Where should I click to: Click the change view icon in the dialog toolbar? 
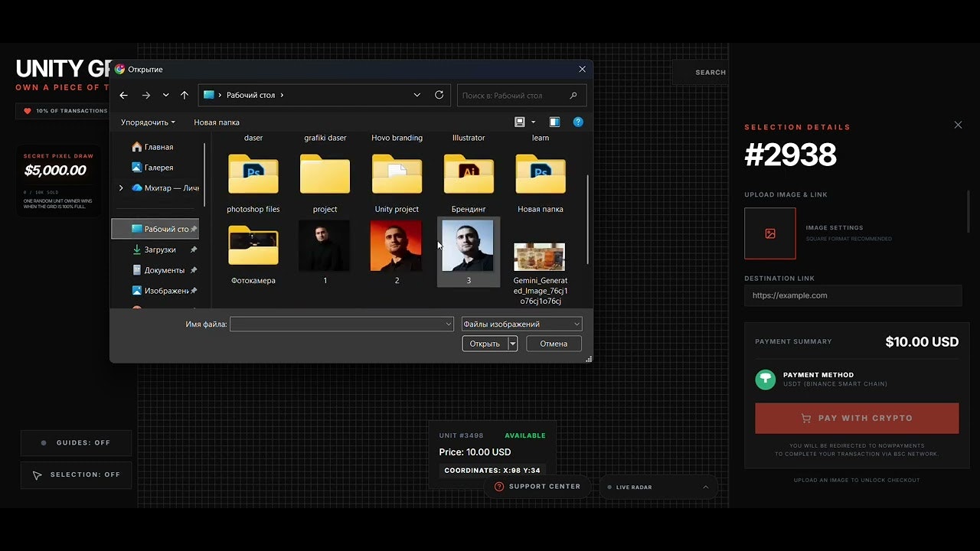pyautogui.click(x=519, y=122)
